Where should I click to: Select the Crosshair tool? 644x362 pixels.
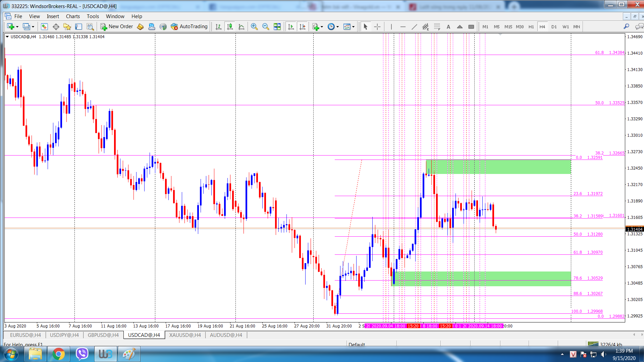coord(377,26)
